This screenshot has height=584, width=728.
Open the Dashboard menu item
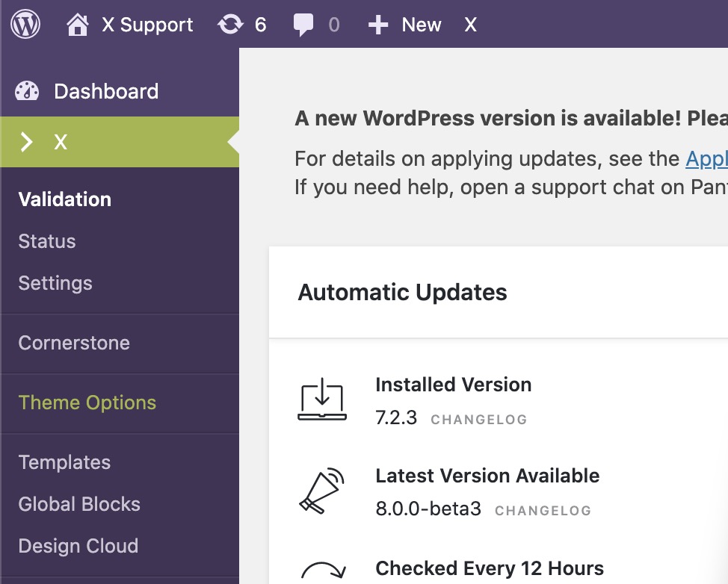(x=106, y=91)
